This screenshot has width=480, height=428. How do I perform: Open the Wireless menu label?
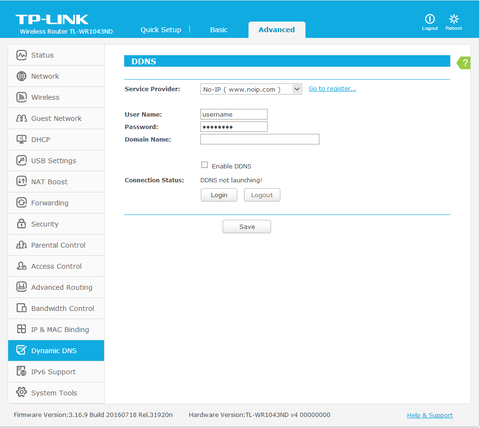pos(45,97)
